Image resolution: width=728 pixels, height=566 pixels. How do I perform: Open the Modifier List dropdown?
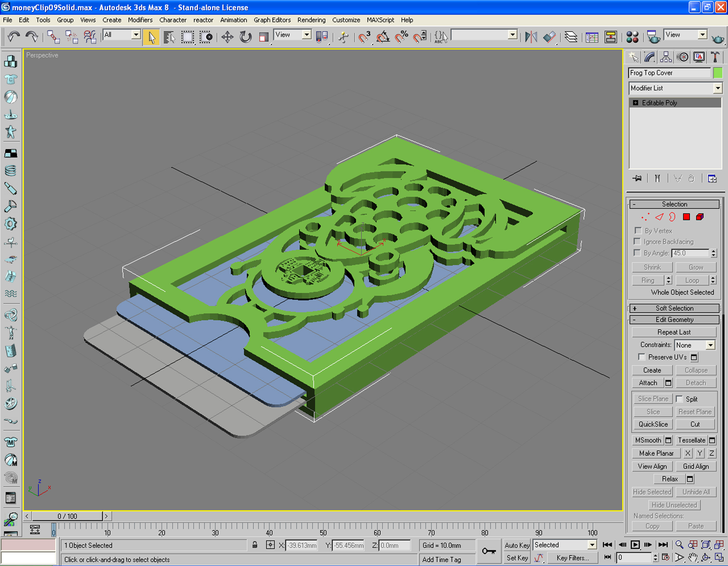pyautogui.click(x=675, y=88)
